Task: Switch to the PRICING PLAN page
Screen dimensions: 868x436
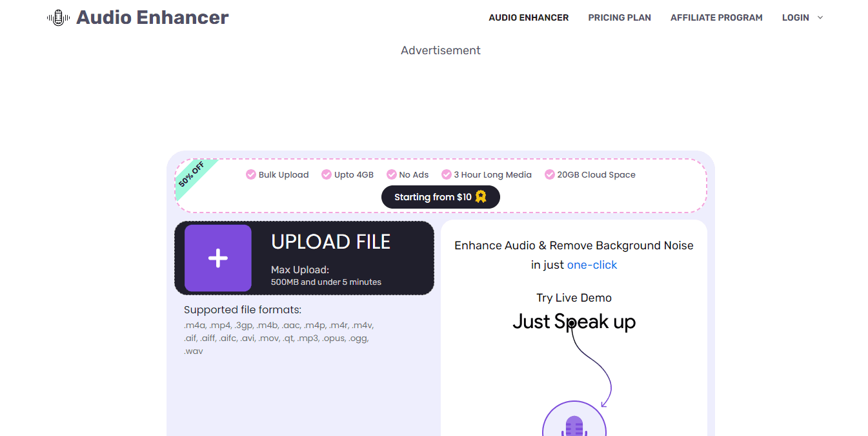Action: (x=619, y=17)
